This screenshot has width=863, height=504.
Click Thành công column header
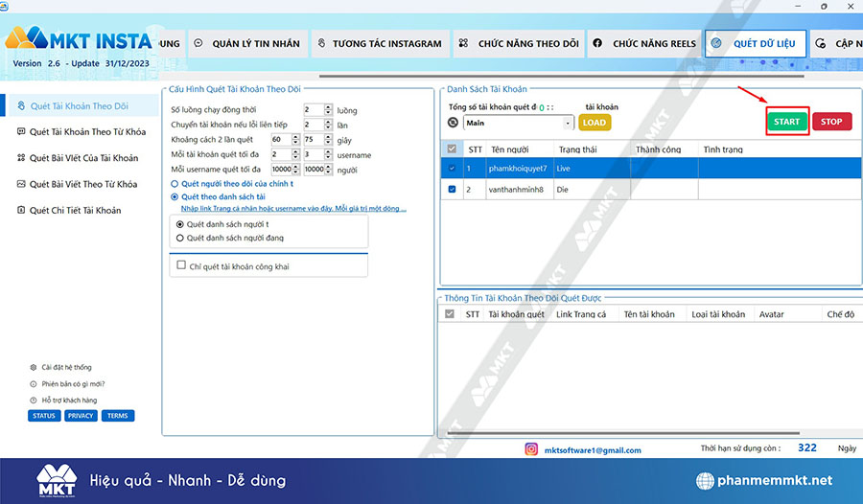[x=664, y=149]
